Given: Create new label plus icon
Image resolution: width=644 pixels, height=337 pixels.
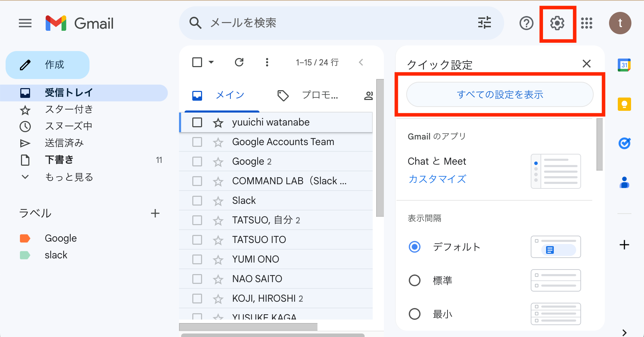Looking at the screenshot, I should [155, 213].
